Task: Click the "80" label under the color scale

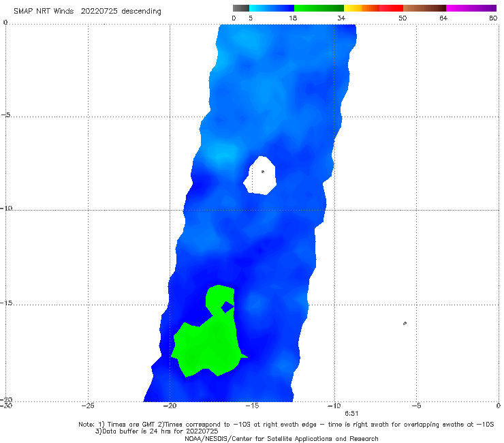Action: click(x=493, y=18)
